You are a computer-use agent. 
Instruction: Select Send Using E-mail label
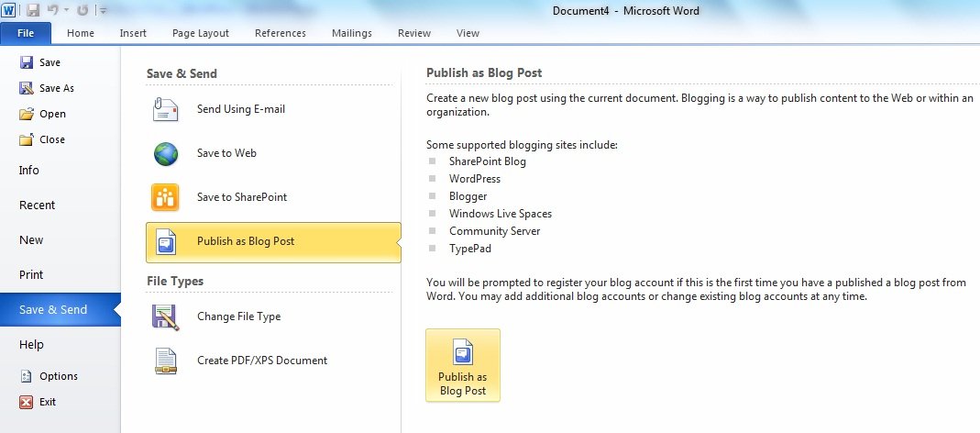[x=241, y=109]
